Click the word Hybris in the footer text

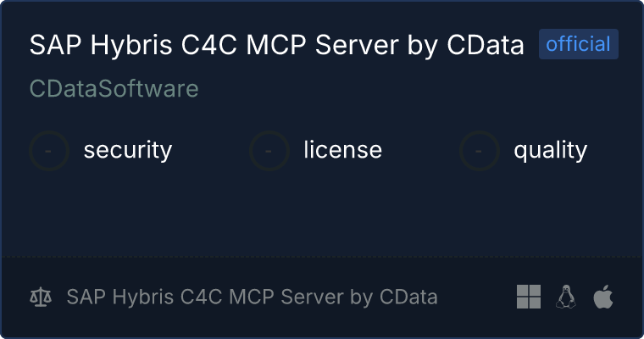click(x=142, y=297)
